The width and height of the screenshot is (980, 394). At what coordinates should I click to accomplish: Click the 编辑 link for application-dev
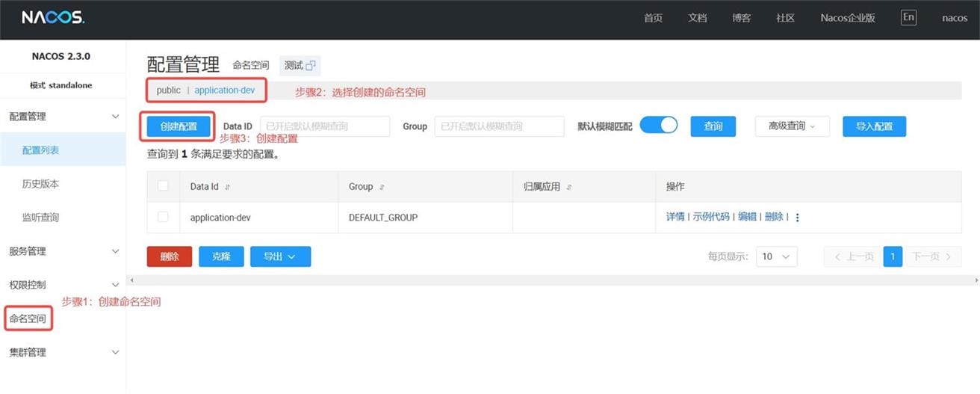coord(747,217)
